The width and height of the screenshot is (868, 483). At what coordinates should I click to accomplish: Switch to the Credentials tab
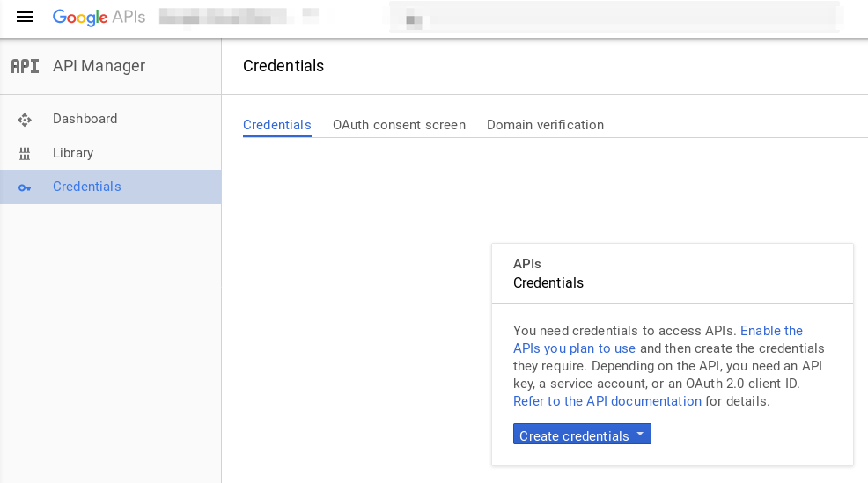click(276, 125)
